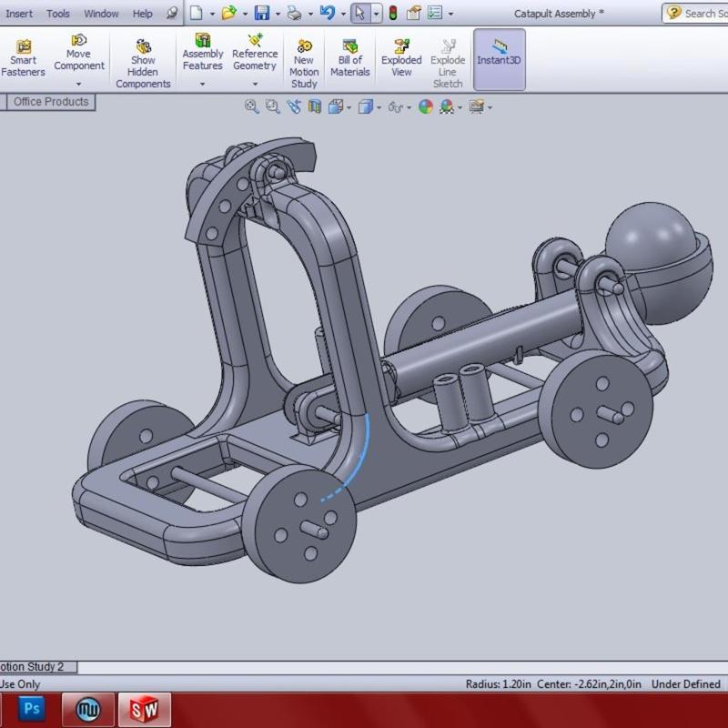This screenshot has height=728, width=728.
Task: Click the Edit Appearance color ball
Action: coord(424,106)
